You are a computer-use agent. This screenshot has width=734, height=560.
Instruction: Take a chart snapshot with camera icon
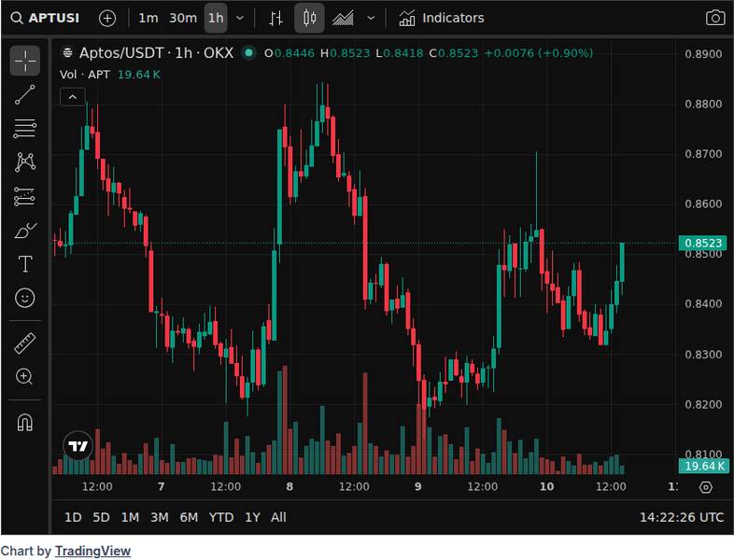[714, 18]
